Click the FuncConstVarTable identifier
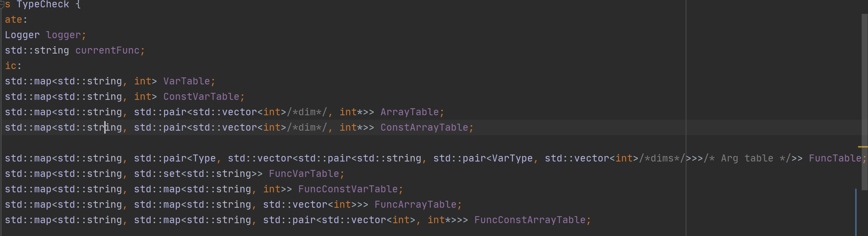 (348, 189)
